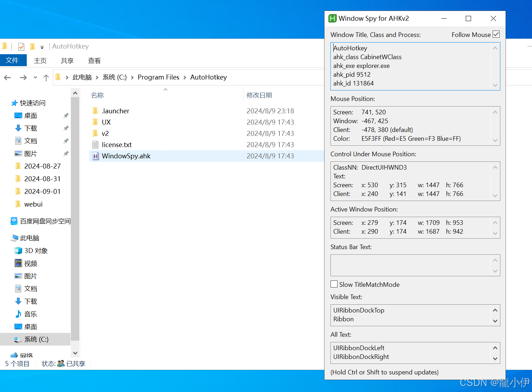Switch to the View (查看) ribbon tab
The height and width of the screenshot is (392, 532).
pyautogui.click(x=94, y=61)
